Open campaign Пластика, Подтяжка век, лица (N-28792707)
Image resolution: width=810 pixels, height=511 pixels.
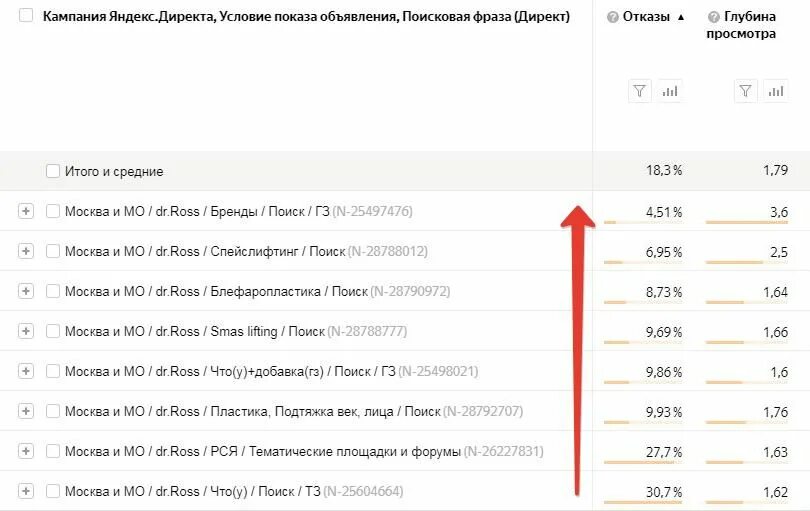[294, 411]
